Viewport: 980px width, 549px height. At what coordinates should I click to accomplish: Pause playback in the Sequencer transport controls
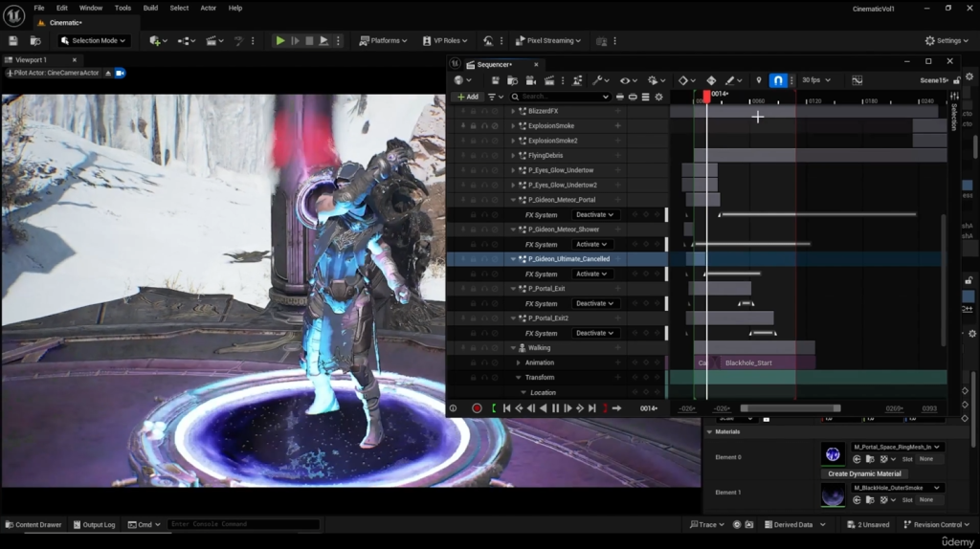tap(555, 408)
